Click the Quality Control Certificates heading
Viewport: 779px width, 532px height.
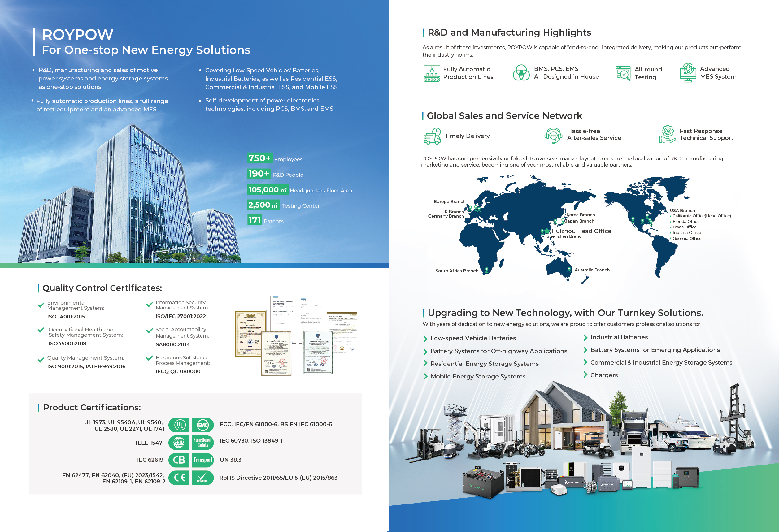102,288
